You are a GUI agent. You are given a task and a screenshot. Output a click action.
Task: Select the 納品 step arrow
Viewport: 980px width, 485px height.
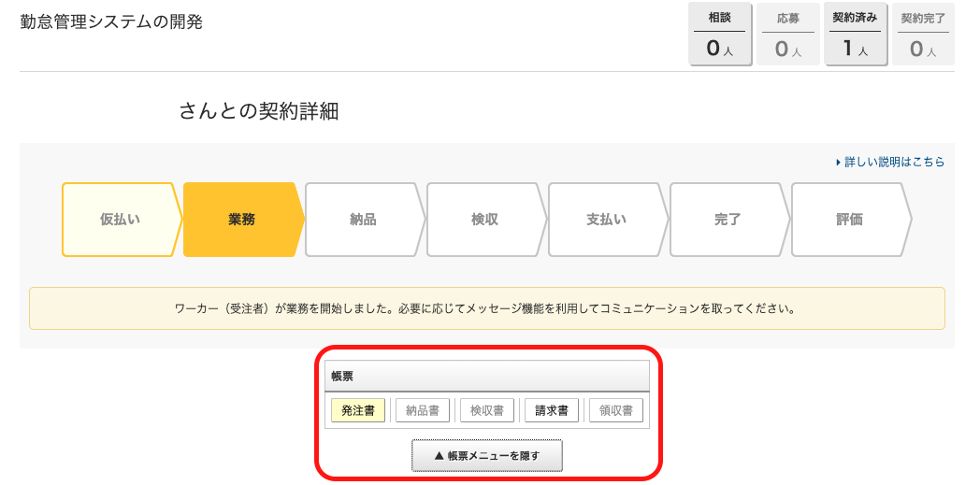(363, 220)
